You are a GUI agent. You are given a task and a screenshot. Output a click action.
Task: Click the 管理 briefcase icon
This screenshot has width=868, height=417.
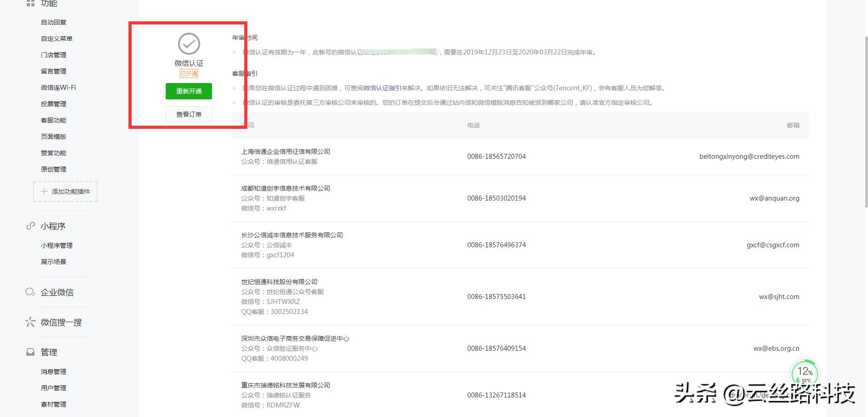pos(30,352)
